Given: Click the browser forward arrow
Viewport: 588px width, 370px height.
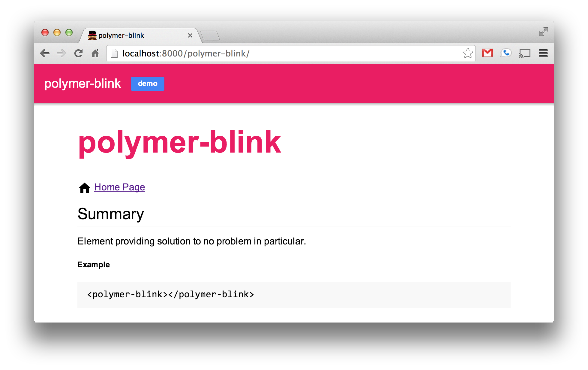Looking at the screenshot, I should coord(61,53).
